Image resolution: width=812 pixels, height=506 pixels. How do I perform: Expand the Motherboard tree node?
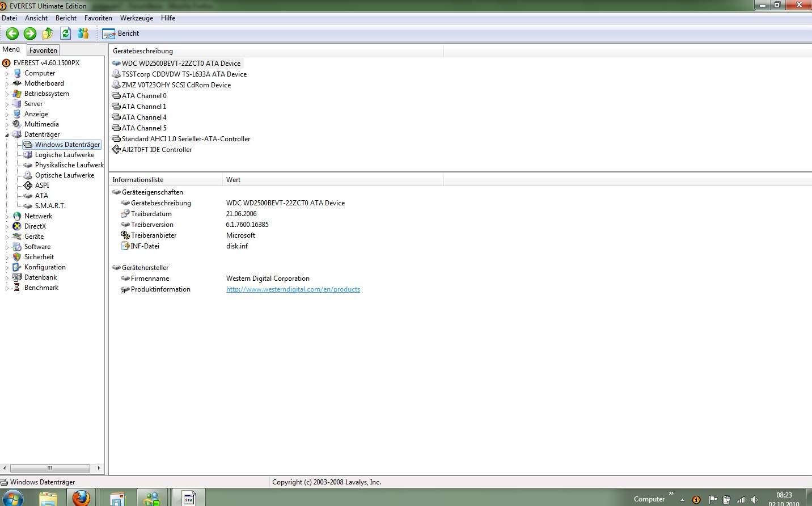[x=7, y=84]
